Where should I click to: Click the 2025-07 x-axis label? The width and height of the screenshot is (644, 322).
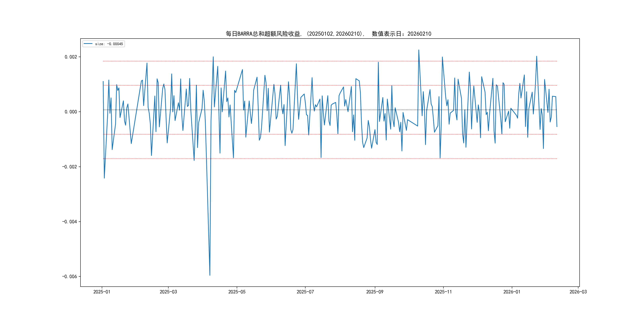[x=305, y=292]
